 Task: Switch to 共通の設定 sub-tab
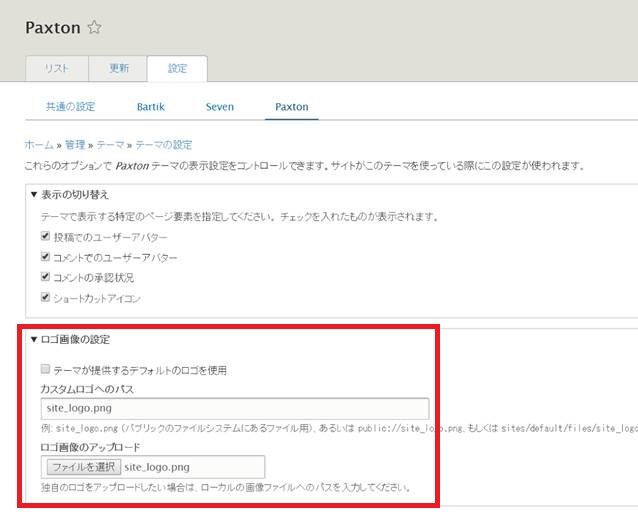(x=70, y=107)
